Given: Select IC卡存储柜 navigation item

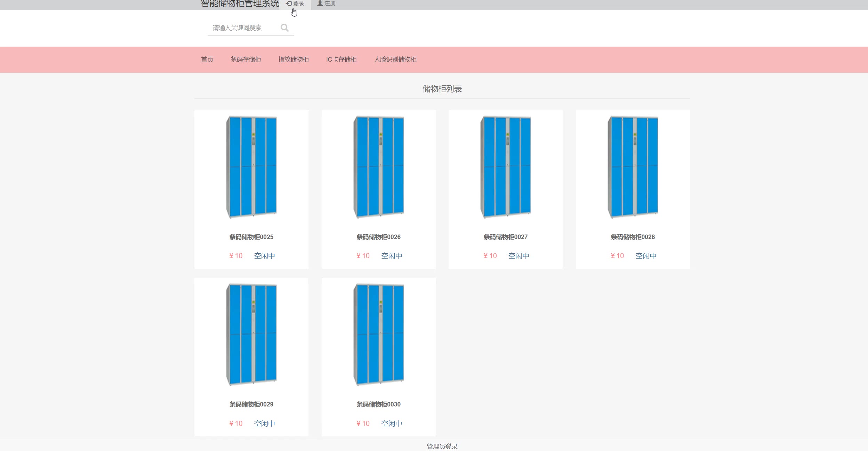Looking at the screenshot, I should [341, 60].
